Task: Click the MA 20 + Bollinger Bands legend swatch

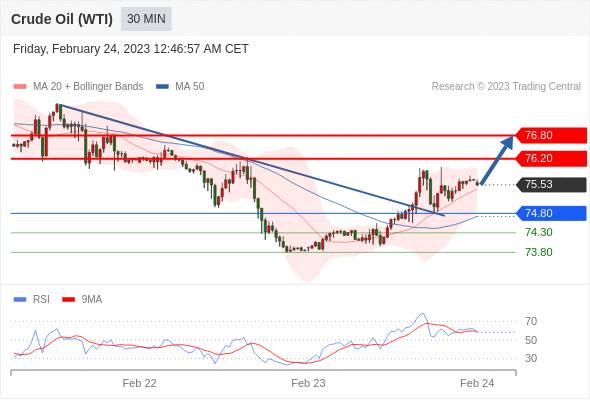Action: point(20,87)
